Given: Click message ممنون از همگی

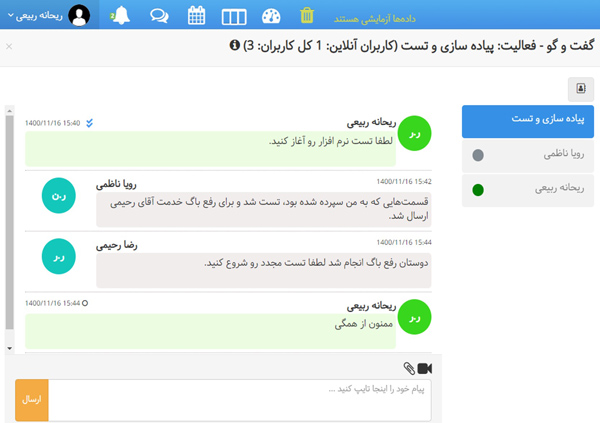Looking at the screenshot, I should [x=210, y=331].
